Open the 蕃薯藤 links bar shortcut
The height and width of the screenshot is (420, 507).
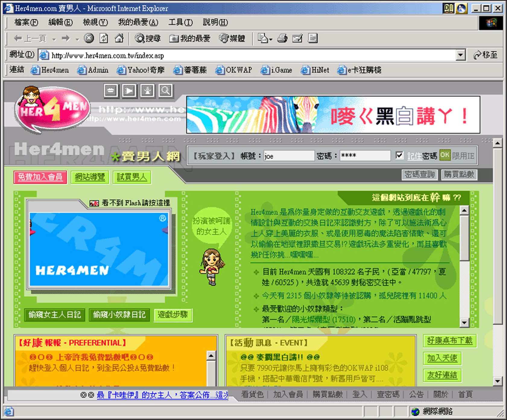tap(190, 70)
